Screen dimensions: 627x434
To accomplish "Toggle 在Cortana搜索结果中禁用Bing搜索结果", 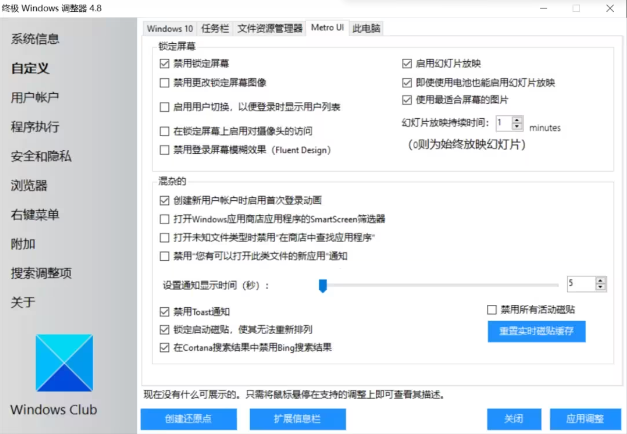I will pyautogui.click(x=164, y=348).
